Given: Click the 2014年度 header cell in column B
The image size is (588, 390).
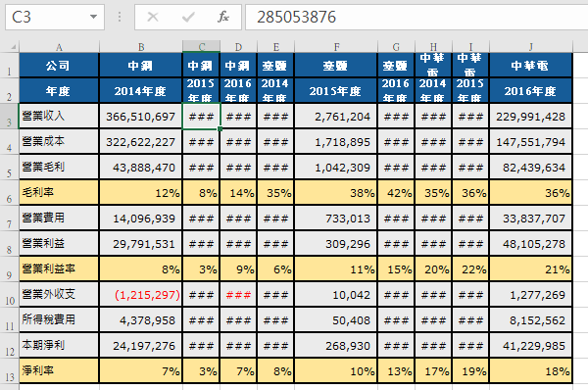Looking at the screenshot, I should pos(140,90).
